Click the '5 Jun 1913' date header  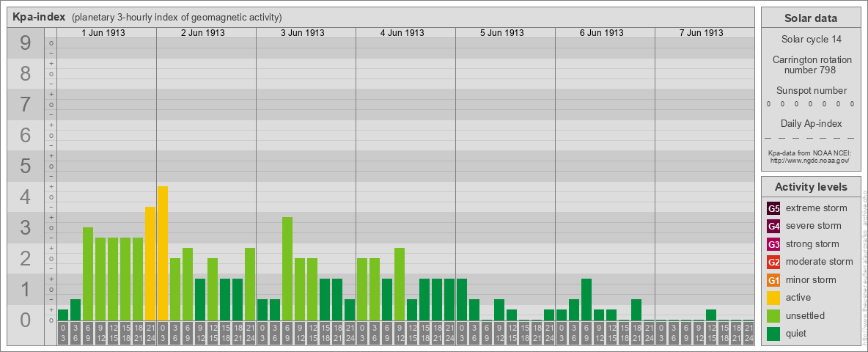pos(502,33)
